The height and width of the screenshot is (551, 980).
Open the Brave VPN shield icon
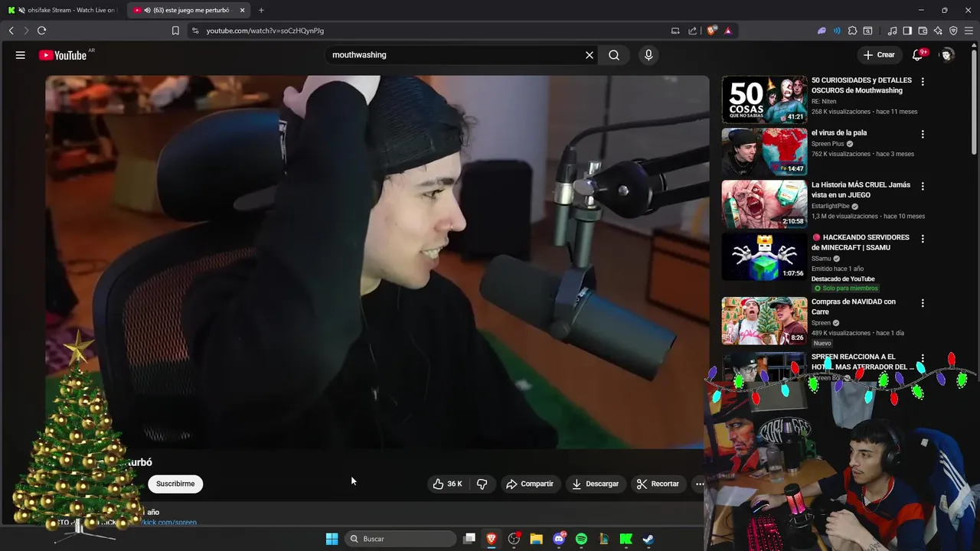[x=953, y=31]
